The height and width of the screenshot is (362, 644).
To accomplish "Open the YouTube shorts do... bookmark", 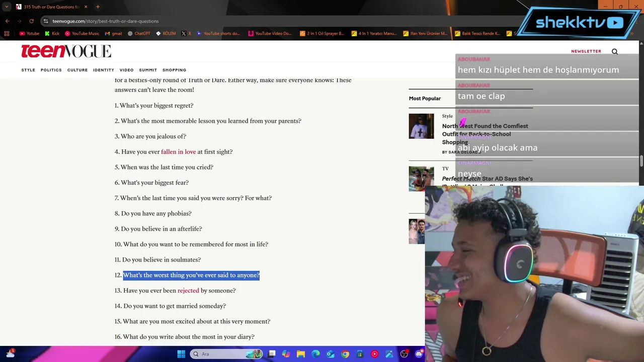I will point(218,34).
